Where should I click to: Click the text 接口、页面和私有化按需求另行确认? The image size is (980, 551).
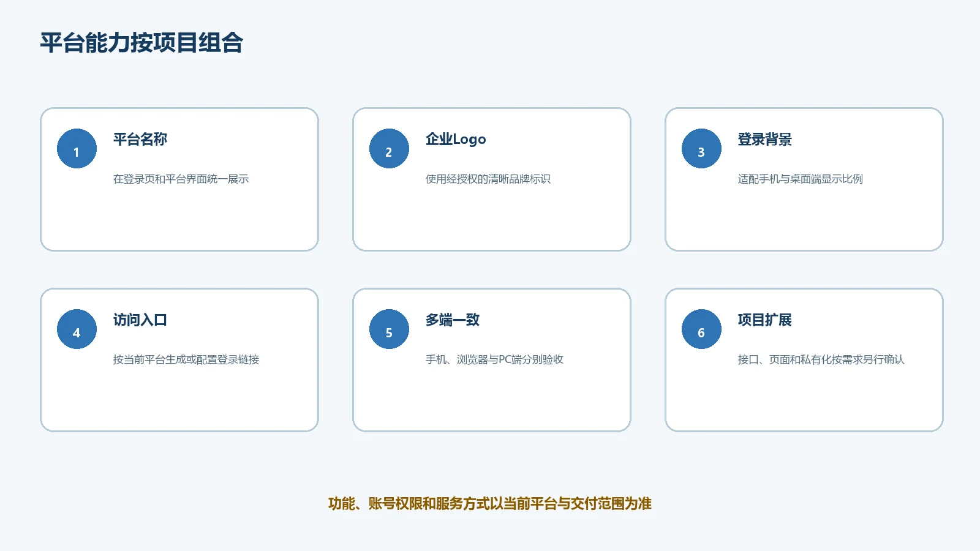click(821, 359)
